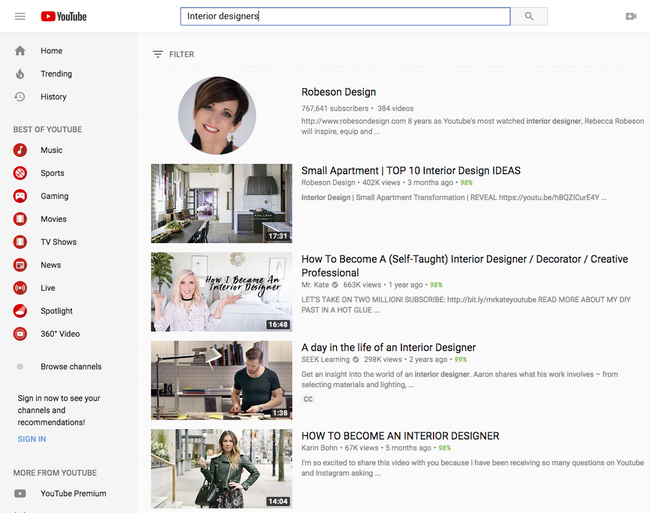
Task: Click the Karin Bohn video thumbnail
Action: 221,469
